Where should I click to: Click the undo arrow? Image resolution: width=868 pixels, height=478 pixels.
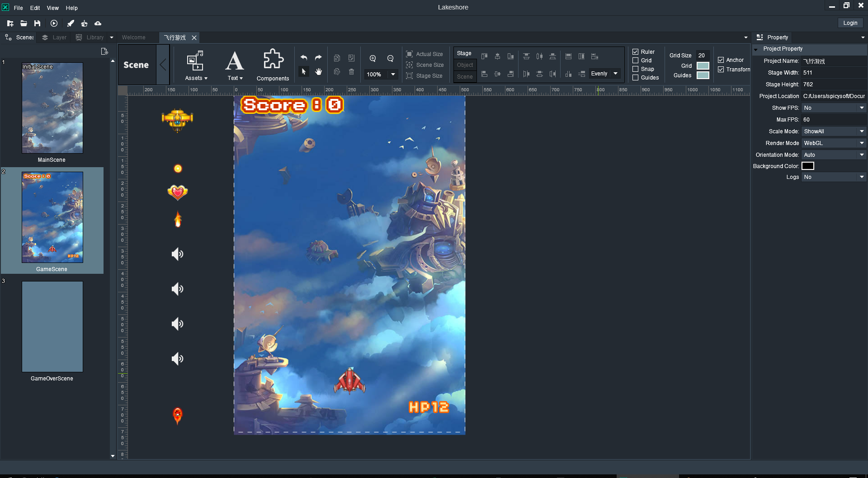(304, 57)
